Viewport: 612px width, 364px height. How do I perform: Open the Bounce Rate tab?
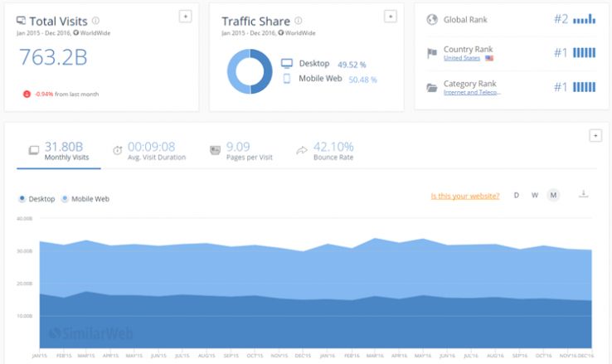(324, 151)
